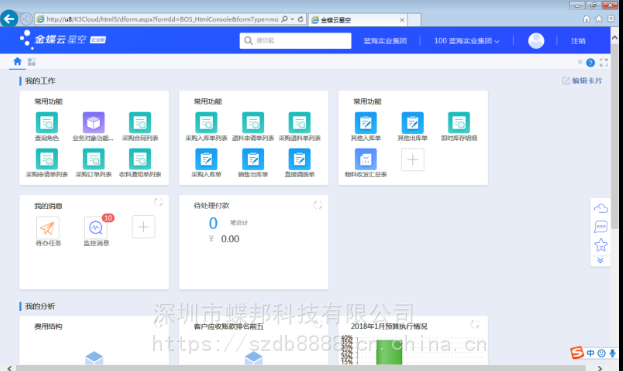623x371 pixels.
Task: Toggle the Sogou 中 language mode
Action: tap(590, 353)
